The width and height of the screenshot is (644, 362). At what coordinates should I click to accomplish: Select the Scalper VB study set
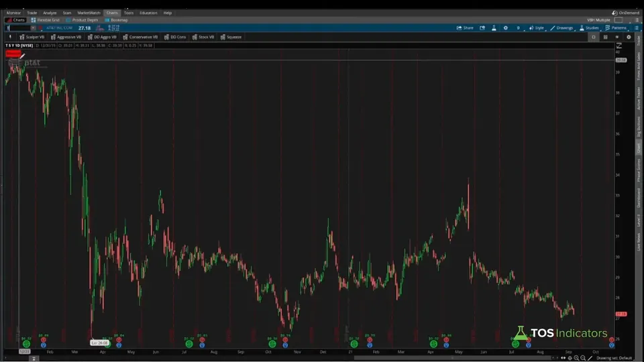click(x=32, y=37)
